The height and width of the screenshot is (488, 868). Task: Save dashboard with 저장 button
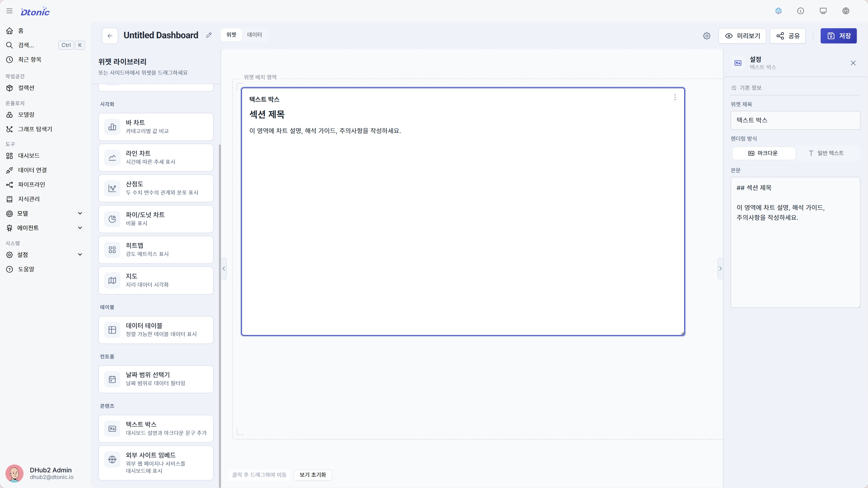coord(839,36)
